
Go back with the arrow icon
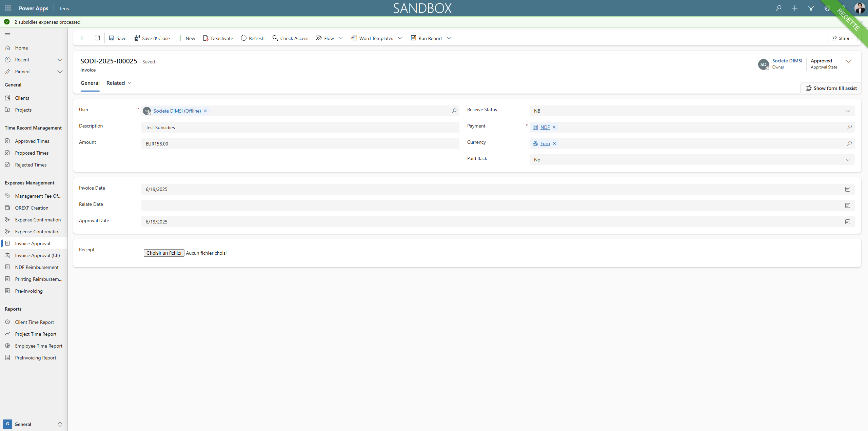(82, 38)
